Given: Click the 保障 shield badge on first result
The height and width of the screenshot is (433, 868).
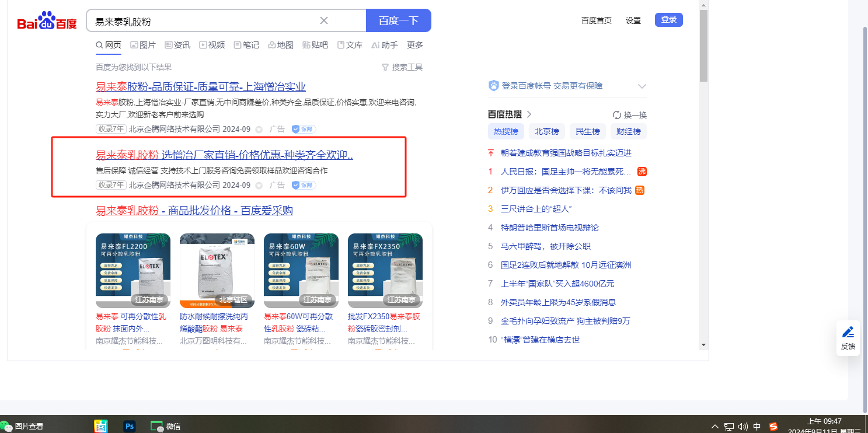Looking at the screenshot, I should [304, 129].
